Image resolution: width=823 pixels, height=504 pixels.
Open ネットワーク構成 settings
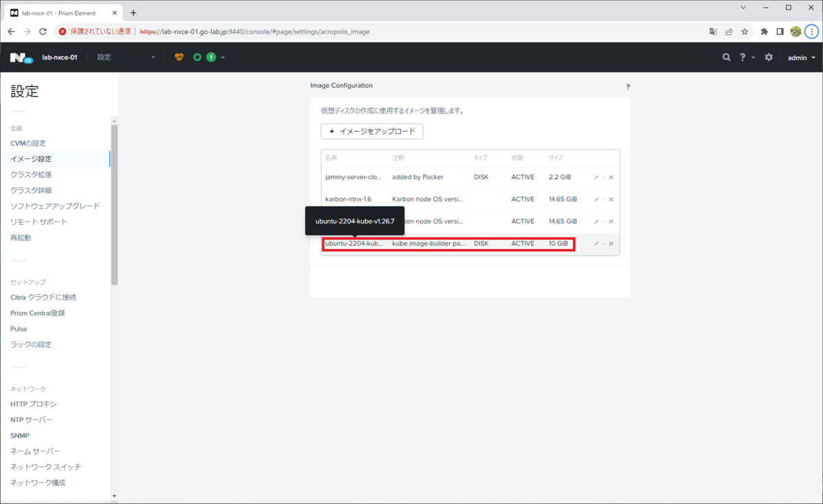38,483
